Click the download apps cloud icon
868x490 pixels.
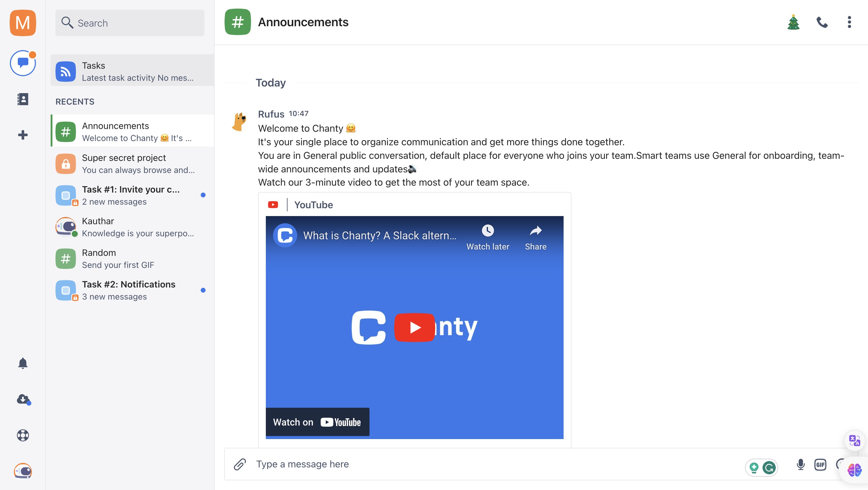click(23, 399)
